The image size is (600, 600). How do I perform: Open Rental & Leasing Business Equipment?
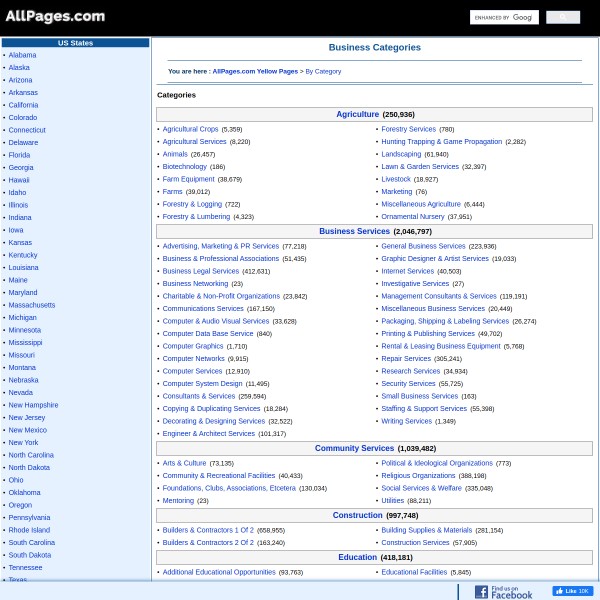(440, 346)
